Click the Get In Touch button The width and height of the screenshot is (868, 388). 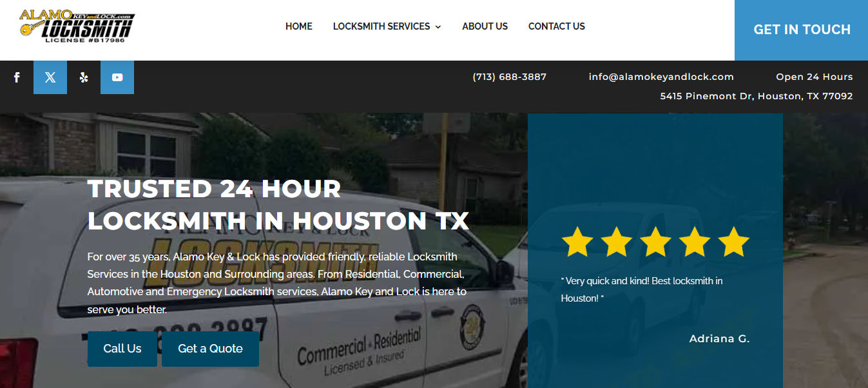click(x=802, y=30)
